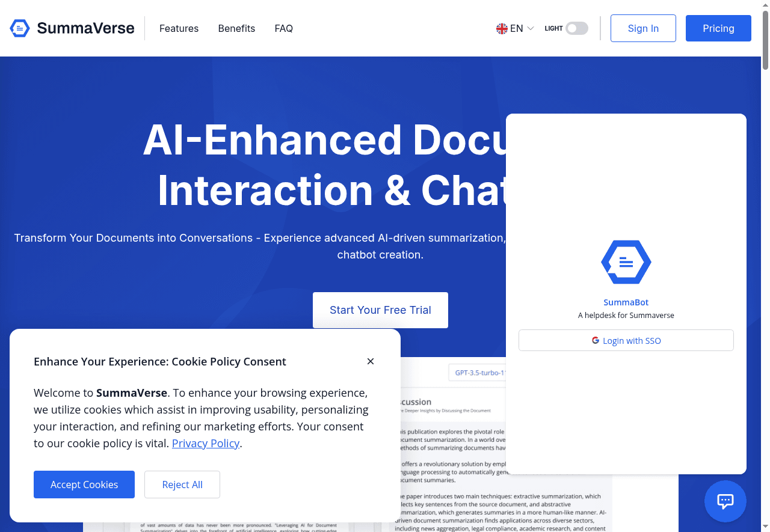Open the Benefits nav item
770x532 pixels.
coord(236,28)
